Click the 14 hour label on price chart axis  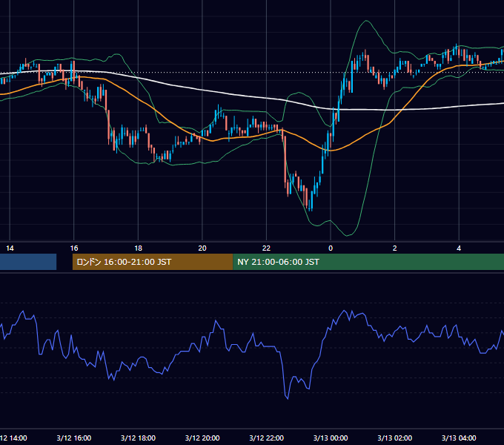[10, 248]
